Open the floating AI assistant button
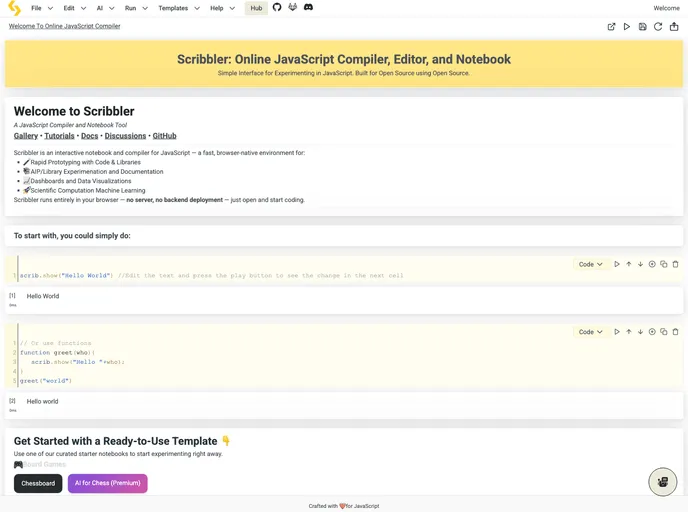The width and height of the screenshot is (688, 512). pos(663,482)
